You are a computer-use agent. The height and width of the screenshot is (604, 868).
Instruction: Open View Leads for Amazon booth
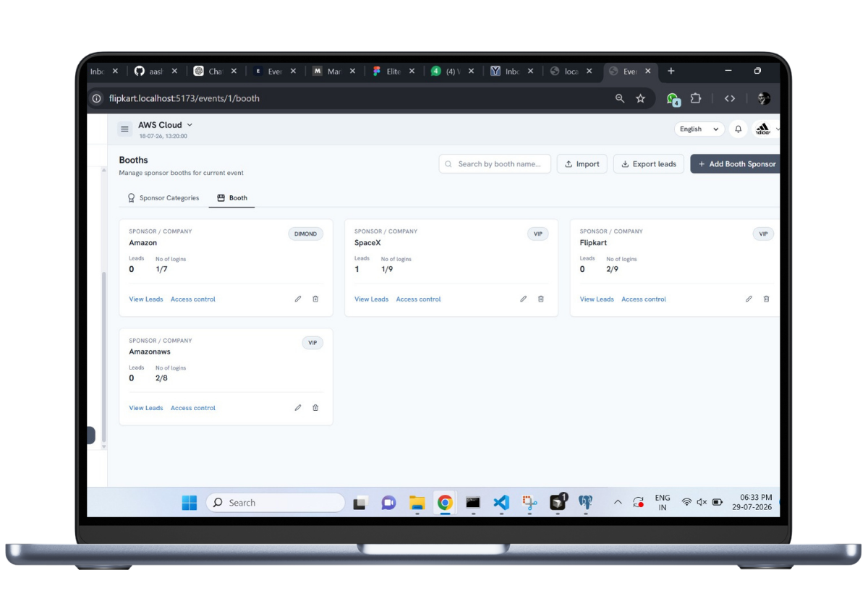coord(146,299)
